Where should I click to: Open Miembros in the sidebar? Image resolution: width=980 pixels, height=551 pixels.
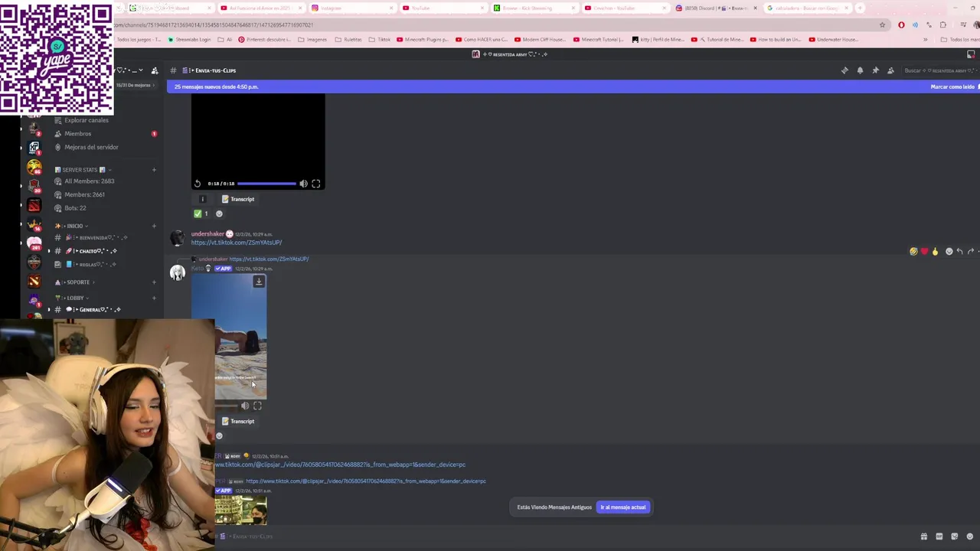pyautogui.click(x=77, y=134)
